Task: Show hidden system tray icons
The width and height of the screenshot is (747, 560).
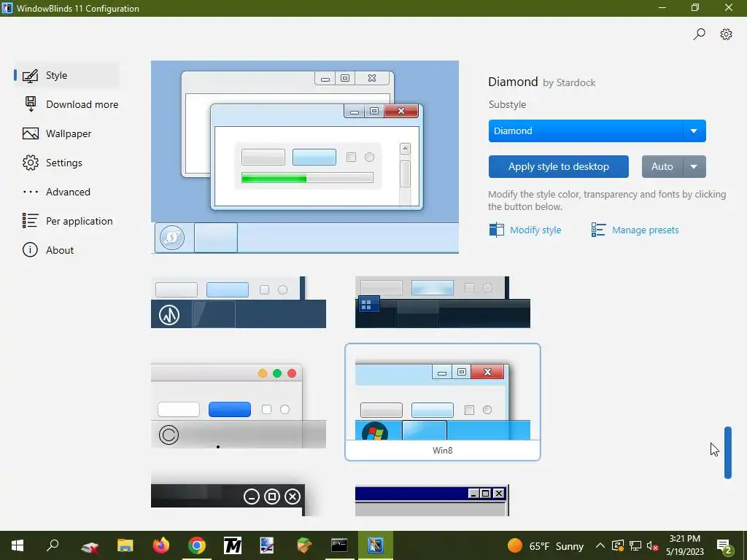Action: [x=600, y=545]
